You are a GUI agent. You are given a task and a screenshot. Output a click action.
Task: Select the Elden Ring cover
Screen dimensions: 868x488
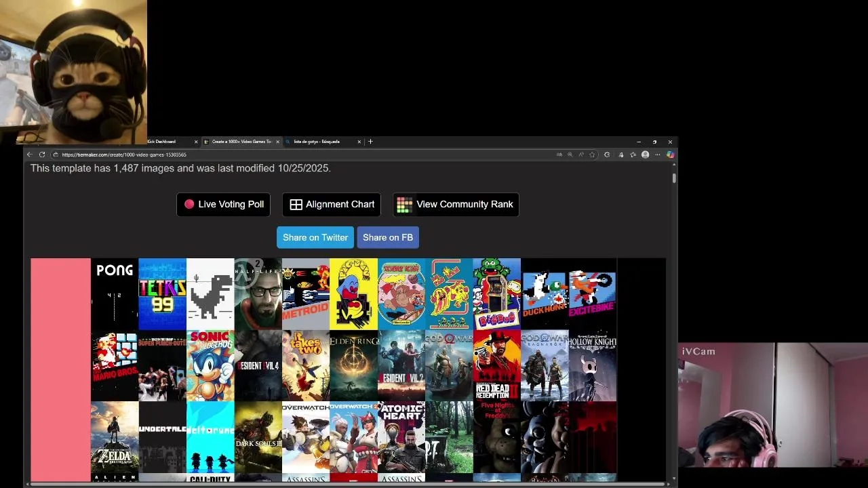353,365
